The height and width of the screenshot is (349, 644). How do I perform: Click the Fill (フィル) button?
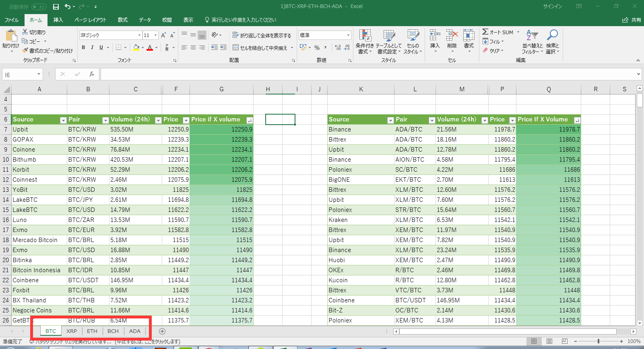click(x=493, y=41)
